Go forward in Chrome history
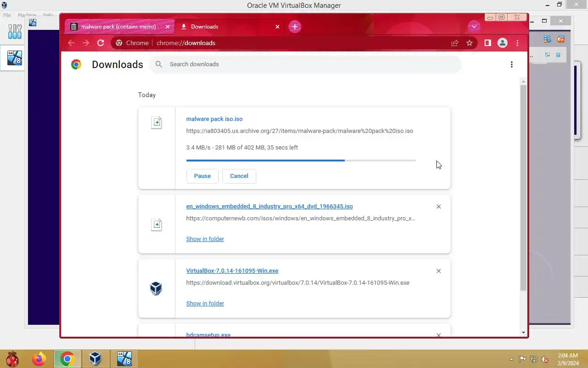The image size is (588, 368). (x=86, y=43)
